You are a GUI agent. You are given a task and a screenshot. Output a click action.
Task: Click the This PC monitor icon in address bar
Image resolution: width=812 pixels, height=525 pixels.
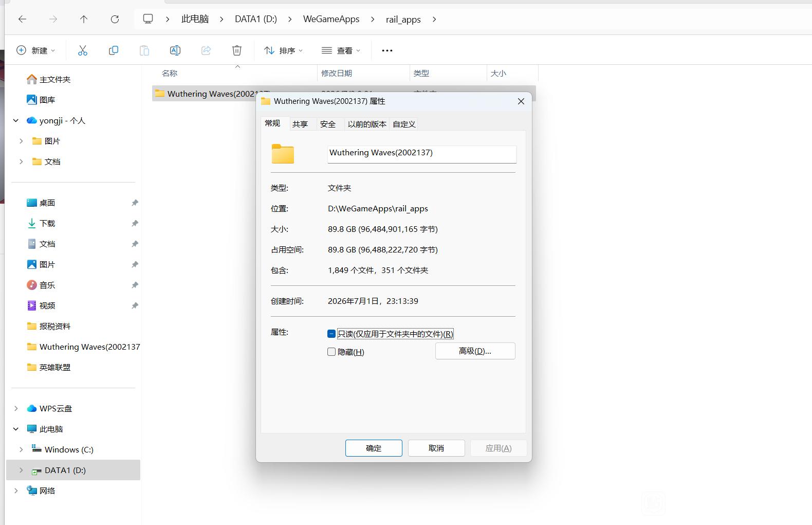(148, 19)
